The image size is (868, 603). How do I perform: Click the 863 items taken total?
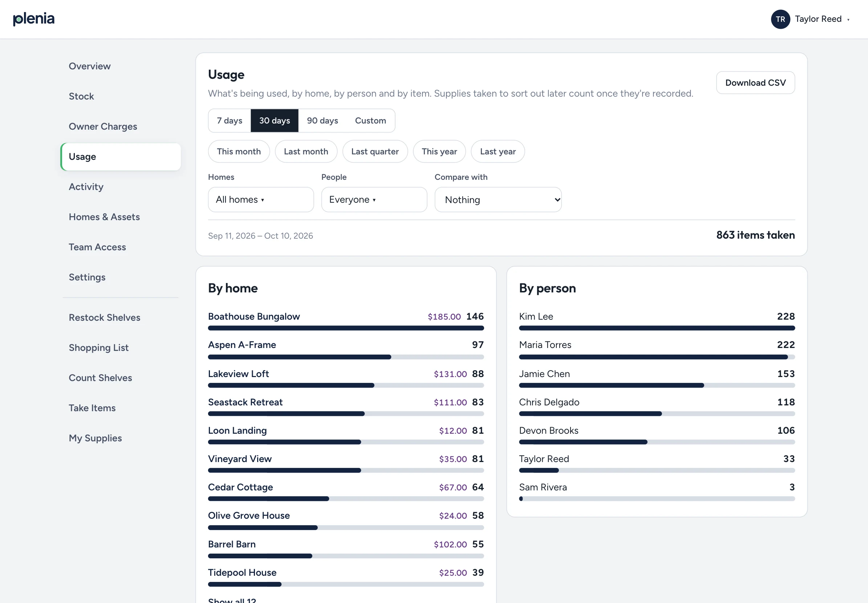point(755,235)
